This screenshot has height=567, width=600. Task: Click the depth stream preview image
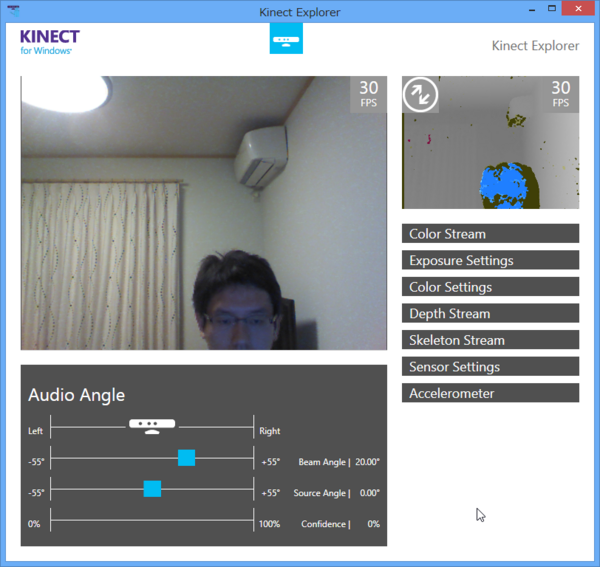(490, 142)
